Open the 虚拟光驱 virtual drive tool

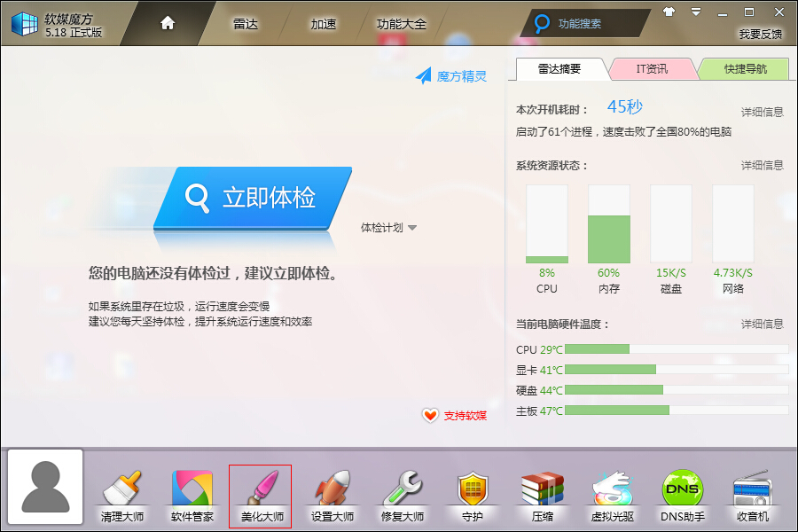click(612, 489)
